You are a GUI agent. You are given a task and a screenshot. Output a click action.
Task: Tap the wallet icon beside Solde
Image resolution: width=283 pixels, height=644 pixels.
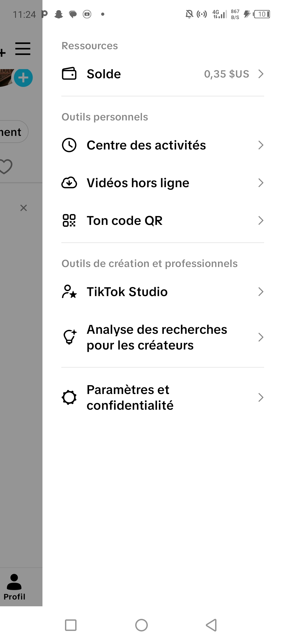pos(69,74)
